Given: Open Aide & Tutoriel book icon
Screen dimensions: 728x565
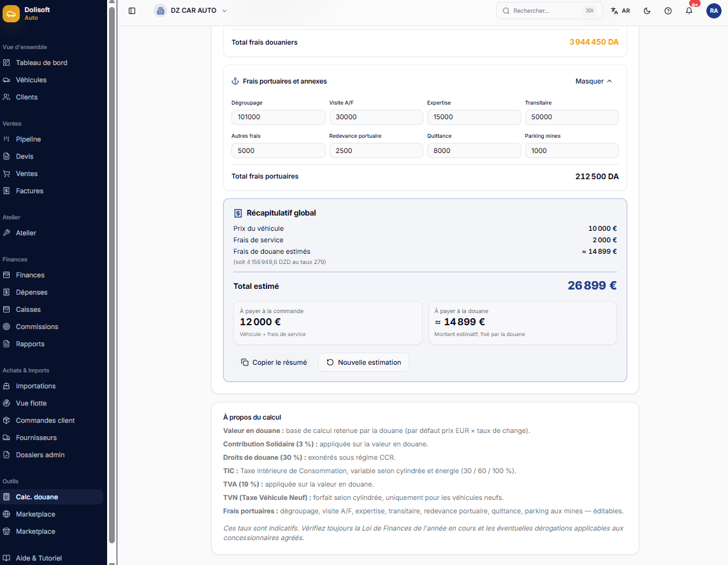Looking at the screenshot, I should tap(6, 559).
